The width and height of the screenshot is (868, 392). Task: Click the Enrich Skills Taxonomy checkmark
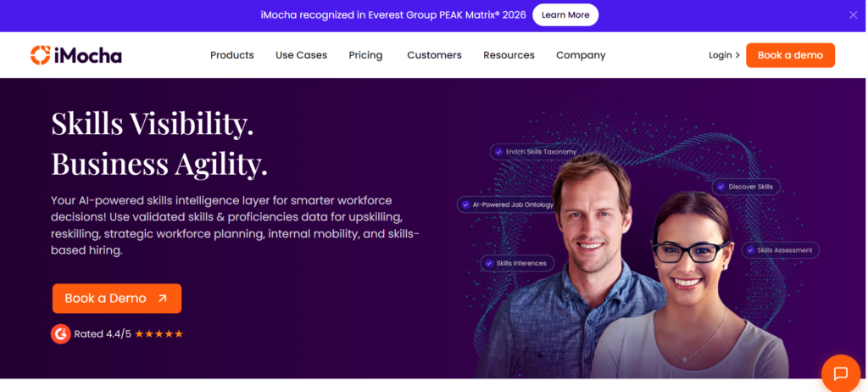[x=498, y=151]
